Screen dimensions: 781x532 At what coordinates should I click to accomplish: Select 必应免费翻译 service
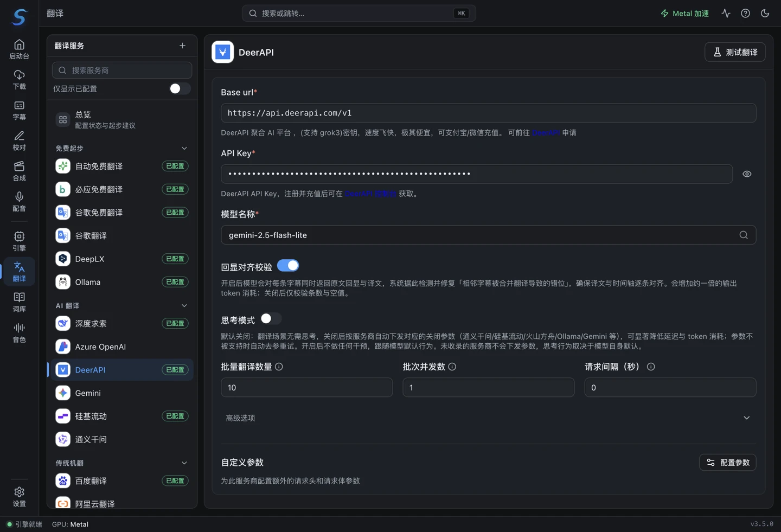(x=122, y=189)
